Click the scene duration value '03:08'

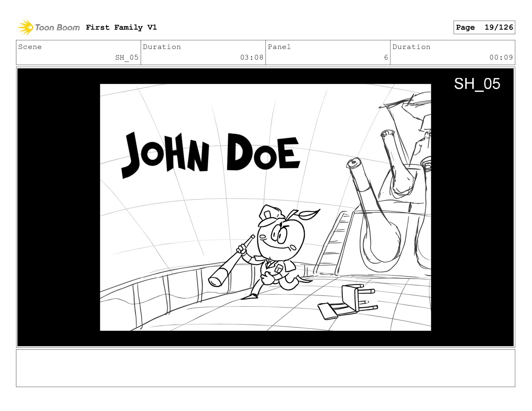coord(251,57)
